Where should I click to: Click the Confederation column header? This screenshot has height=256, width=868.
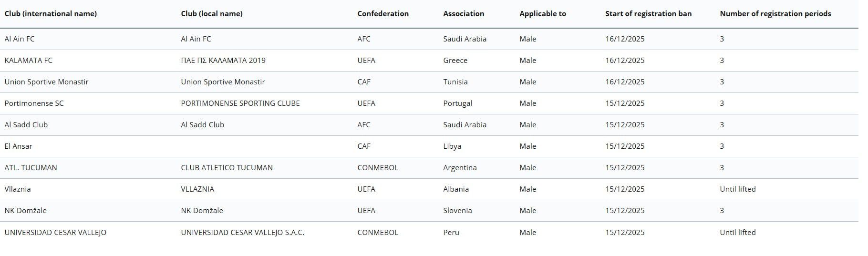pos(383,14)
